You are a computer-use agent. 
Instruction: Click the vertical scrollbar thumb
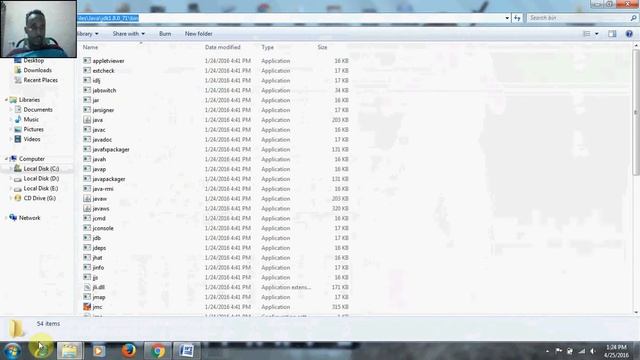tap(636, 113)
